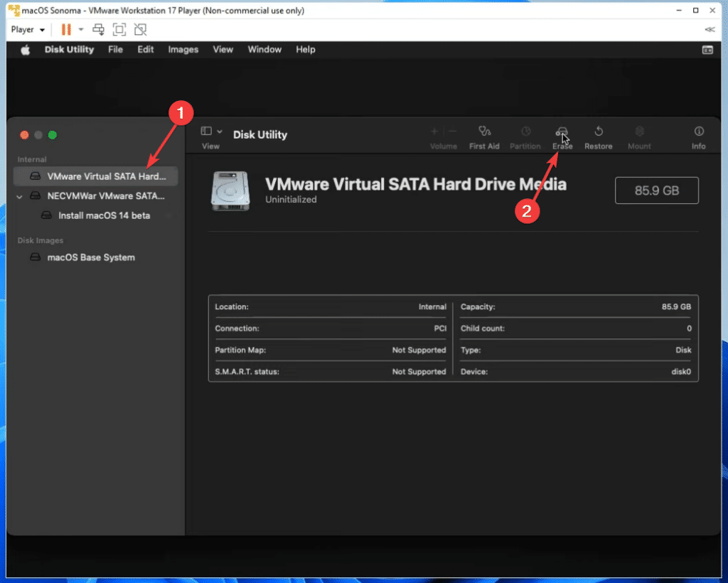Click the VMware Virtual SATA Hard Drive Media title
This screenshot has width=728, height=583.
(415, 184)
